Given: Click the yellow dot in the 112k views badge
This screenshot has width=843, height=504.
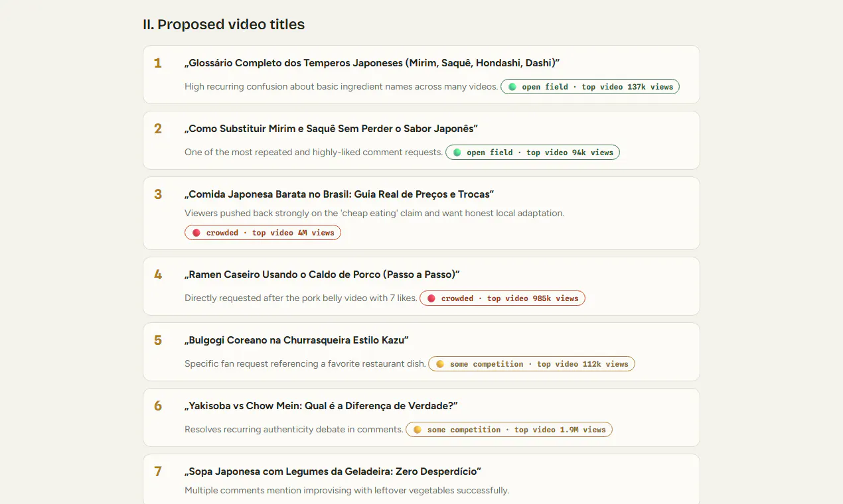Looking at the screenshot, I should coord(440,364).
